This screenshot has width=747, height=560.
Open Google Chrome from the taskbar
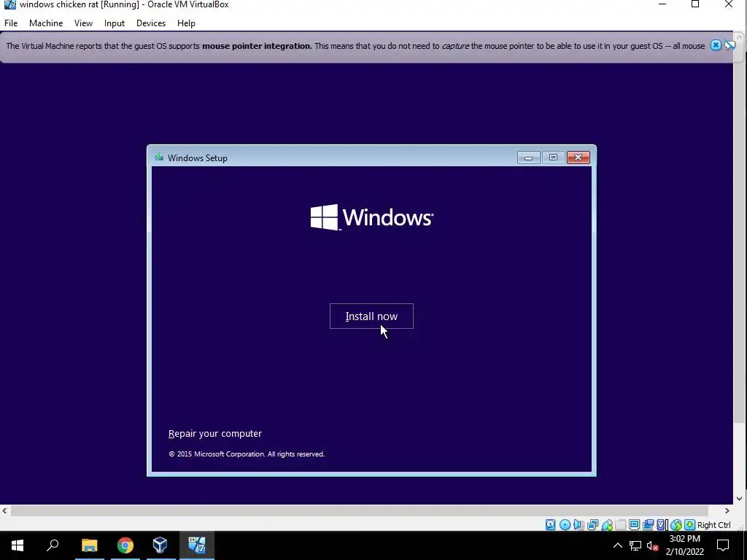[x=125, y=545]
